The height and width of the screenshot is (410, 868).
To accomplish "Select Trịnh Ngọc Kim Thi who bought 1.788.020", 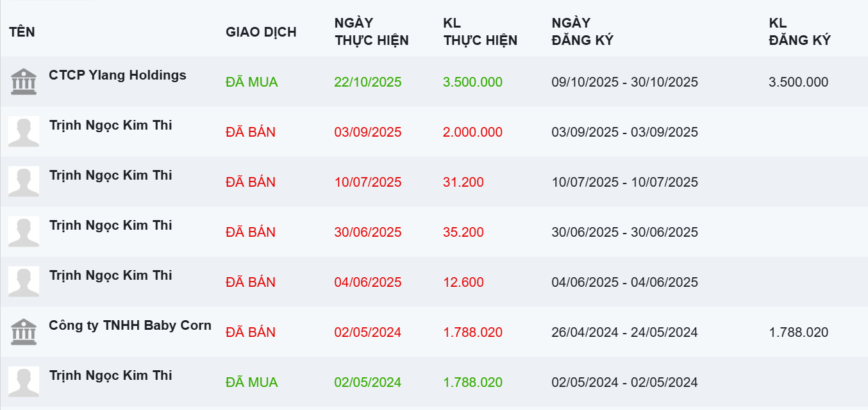I will click(110, 375).
